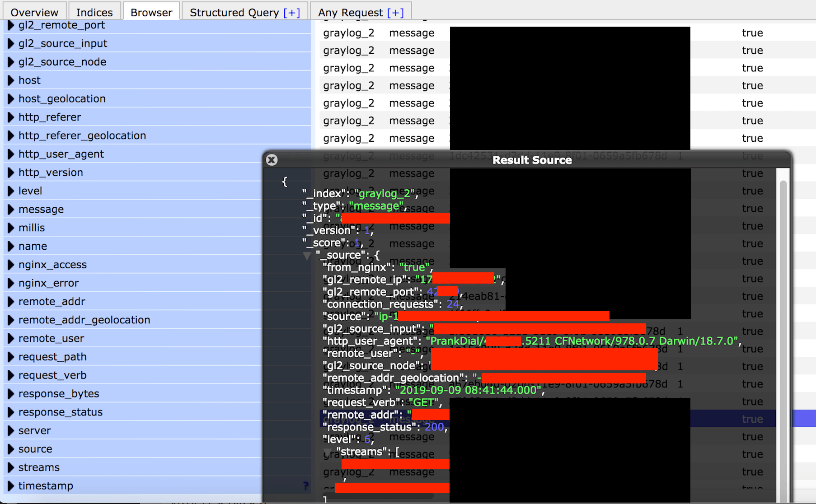816x504 pixels.
Task: Click the host_geolocation field label
Action: click(62, 99)
